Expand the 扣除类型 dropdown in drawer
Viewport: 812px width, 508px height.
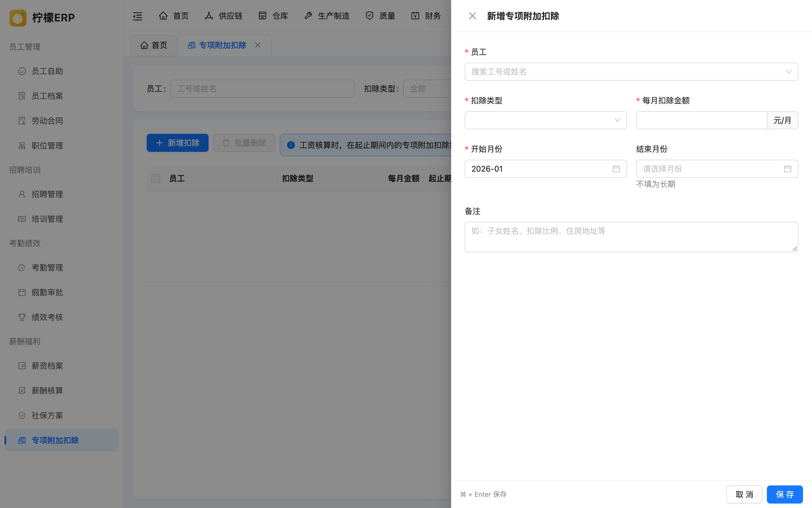[546, 120]
